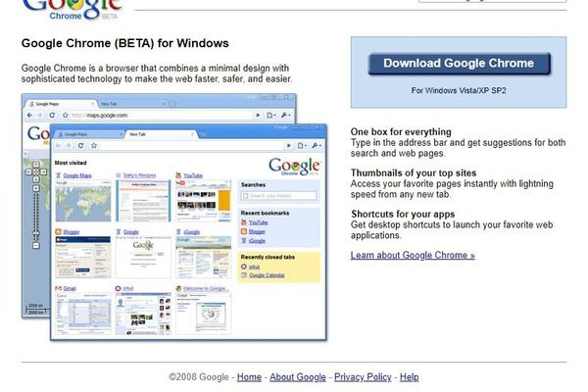
Task: Open the wrench menu in the New Tab window
Action: (x=317, y=146)
